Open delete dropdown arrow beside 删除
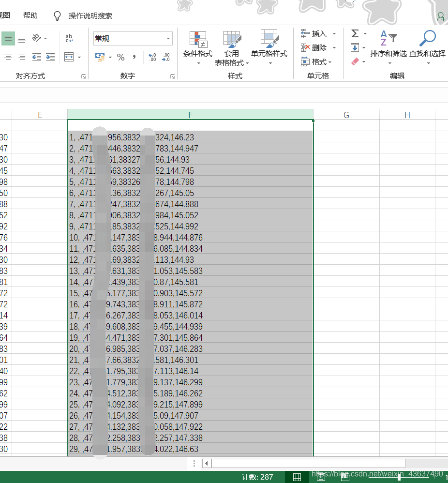The width and height of the screenshot is (448, 483). coord(334,48)
